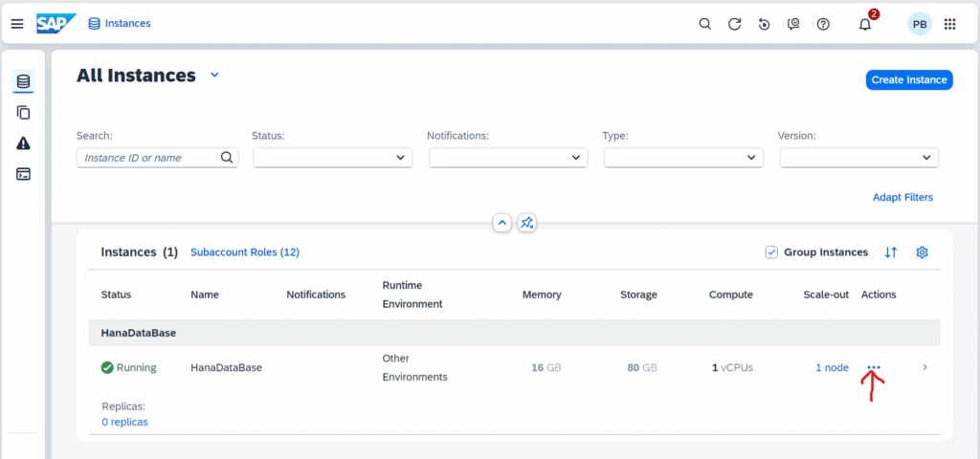Collapse the filter header with up chevron
The width and height of the screenshot is (980, 459).
pos(501,222)
